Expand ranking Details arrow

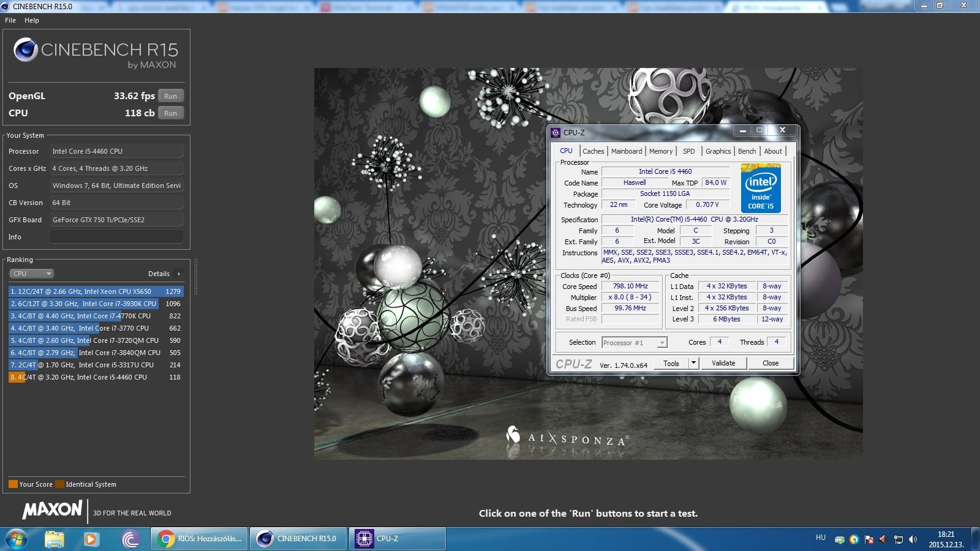point(179,274)
